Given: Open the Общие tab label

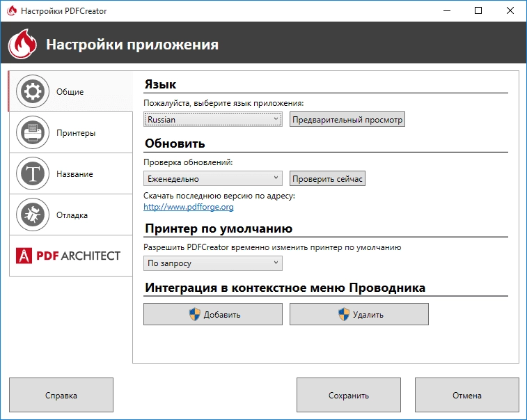Looking at the screenshot, I should pos(70,92).
